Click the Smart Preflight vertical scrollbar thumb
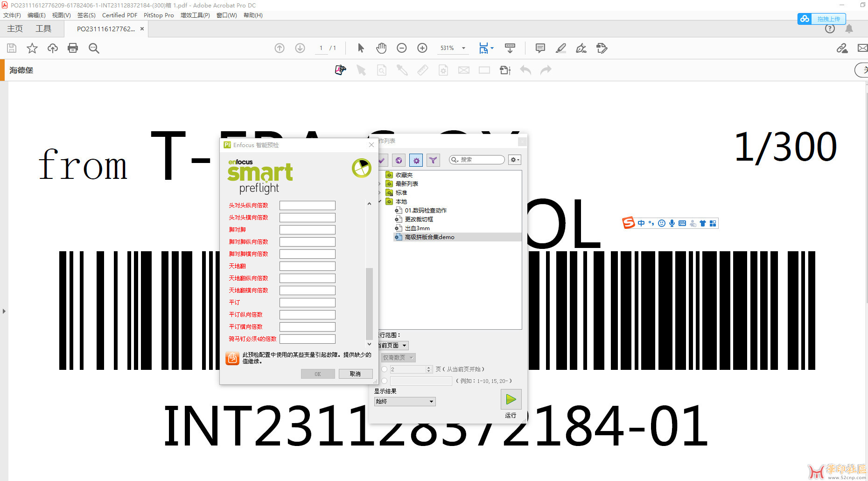Screen dimensions: 868x481 [x=369, y=304]
